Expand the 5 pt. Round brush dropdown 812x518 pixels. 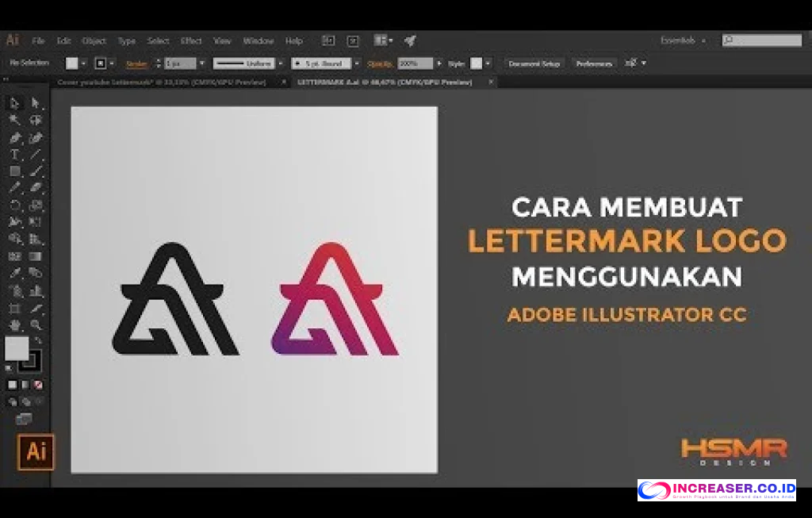coord(357,63)
